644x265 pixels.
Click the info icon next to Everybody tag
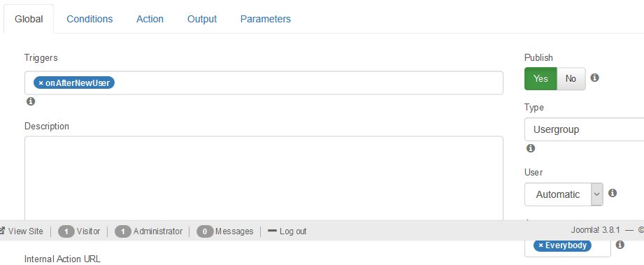pos(620,245)
